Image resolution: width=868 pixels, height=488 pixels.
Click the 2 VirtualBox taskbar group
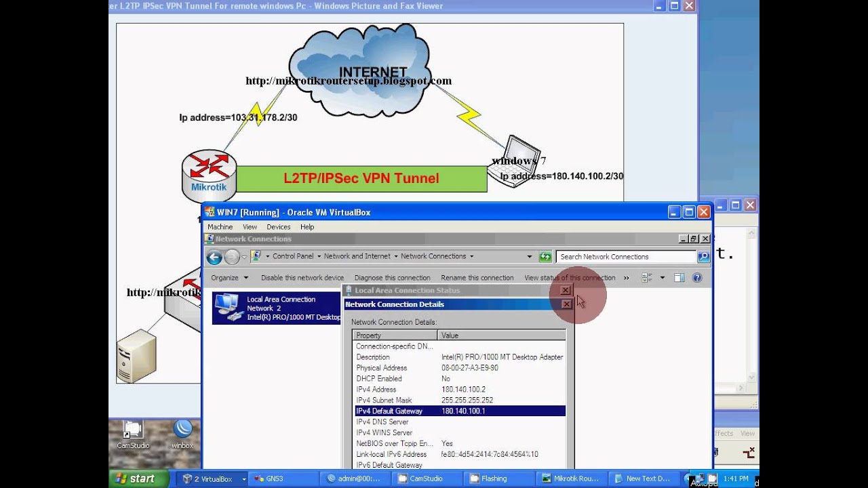click(212, 479)
